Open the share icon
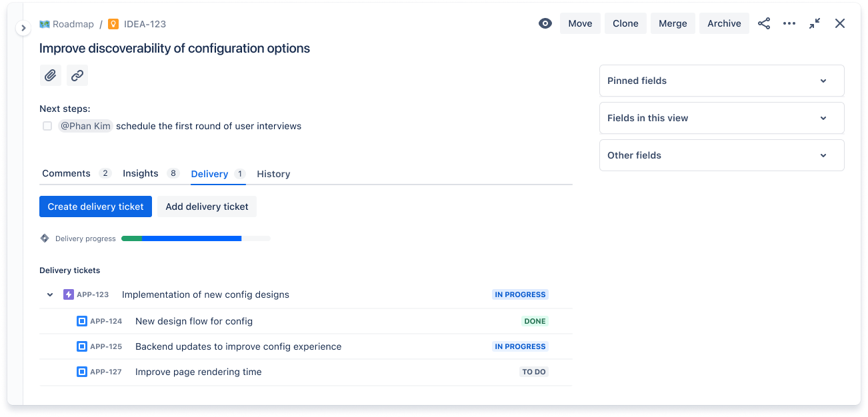 pyautogui.click(x=764, y=23)
